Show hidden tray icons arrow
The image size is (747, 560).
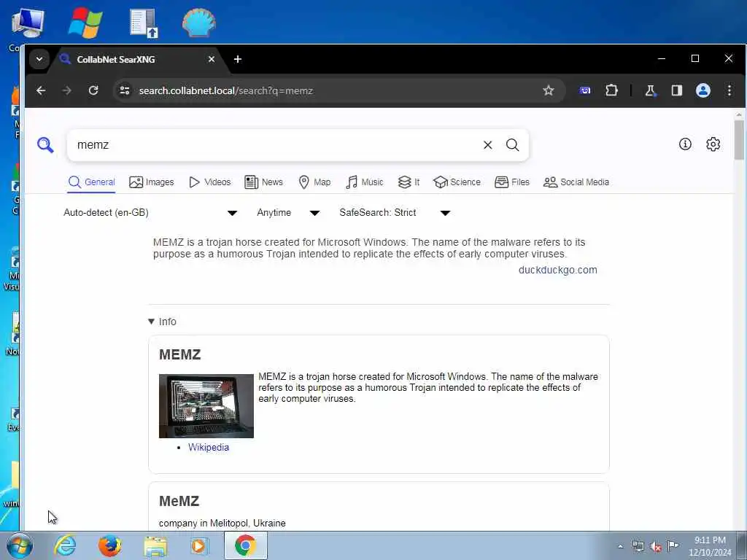click(x=620, y=547)
